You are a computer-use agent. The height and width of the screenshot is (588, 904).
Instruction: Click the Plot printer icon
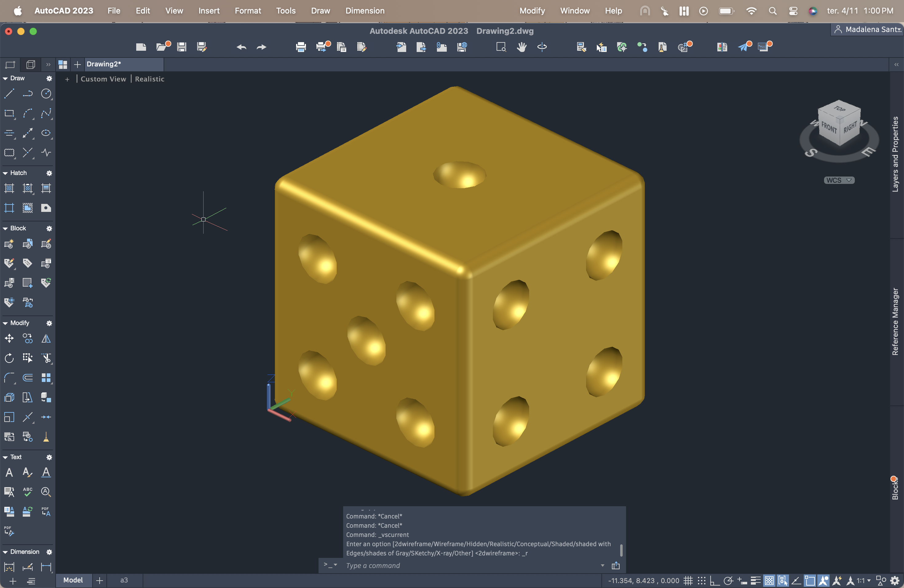pyautogui.click(x=300, y=47)
